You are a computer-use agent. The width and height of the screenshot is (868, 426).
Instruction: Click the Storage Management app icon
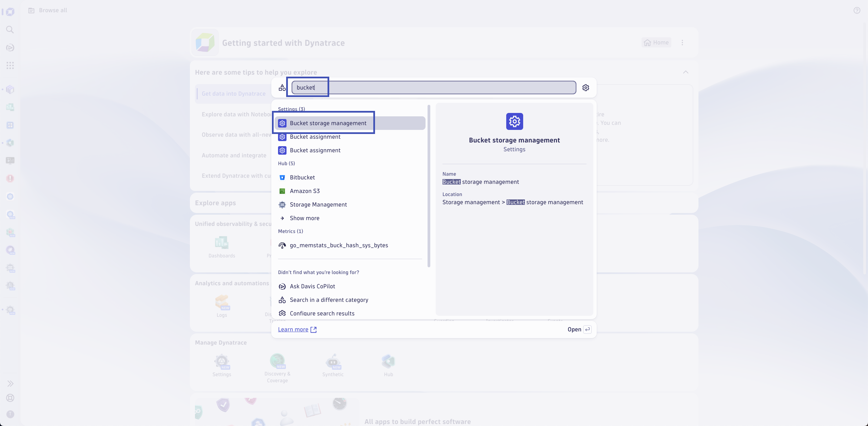pyautogui.click(x=282, y=205)
